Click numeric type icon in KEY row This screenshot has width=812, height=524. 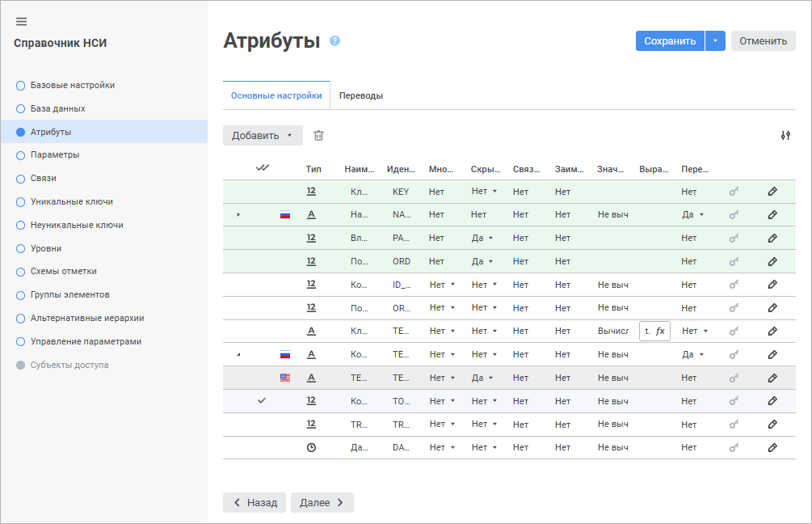311,192
